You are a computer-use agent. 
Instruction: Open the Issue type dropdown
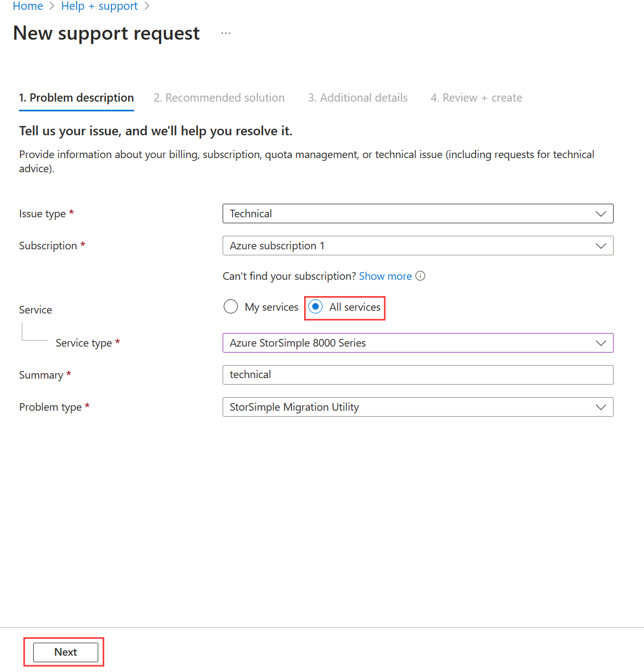click(x=601, y=213)
